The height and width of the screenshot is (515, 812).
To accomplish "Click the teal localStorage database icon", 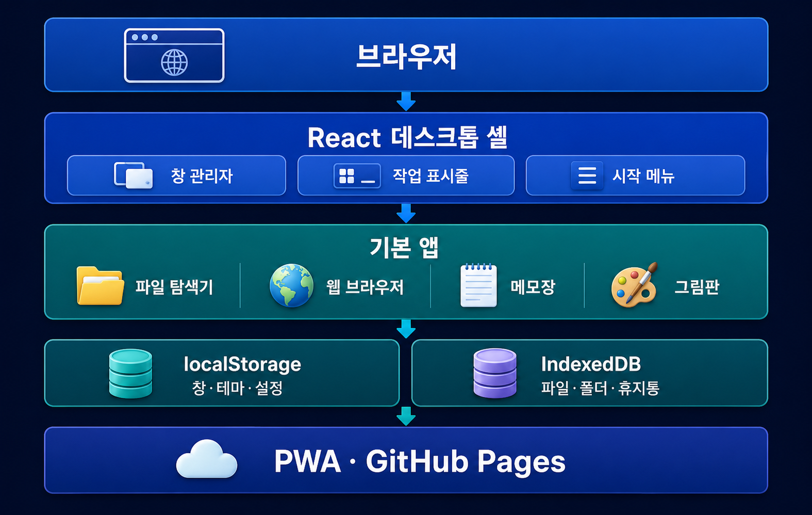I will pyautogui.click(x=130, y=374).
